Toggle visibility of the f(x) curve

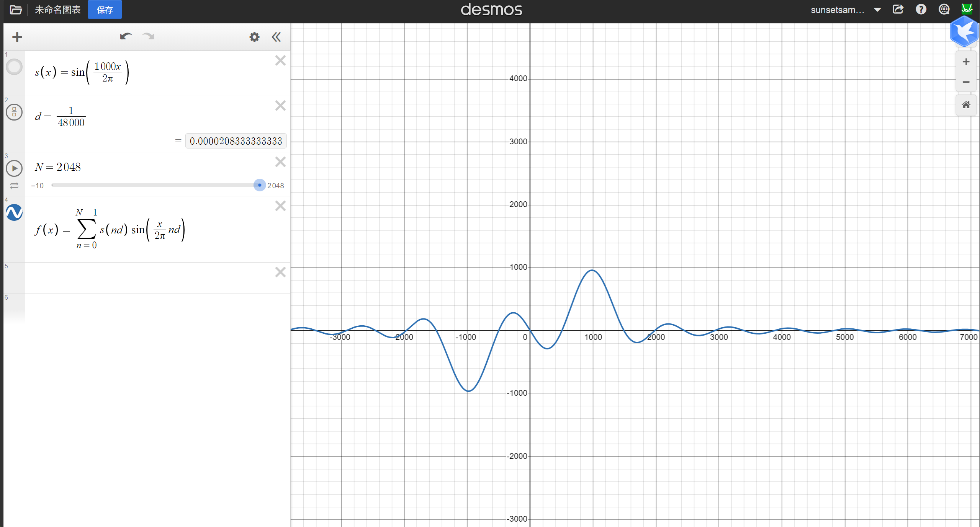[14, 212]
